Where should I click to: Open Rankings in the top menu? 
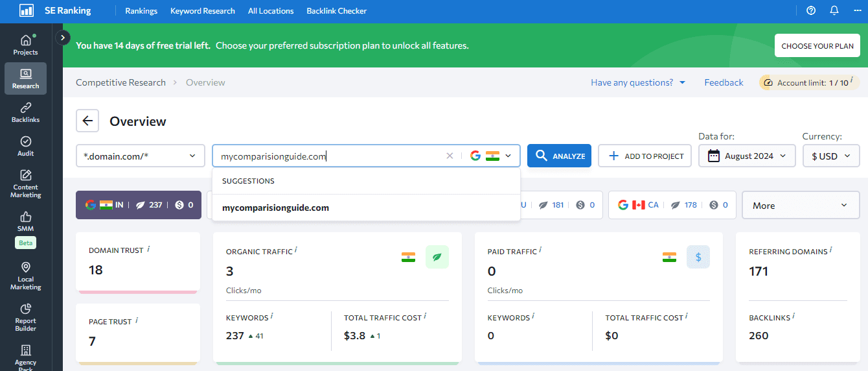141,10
